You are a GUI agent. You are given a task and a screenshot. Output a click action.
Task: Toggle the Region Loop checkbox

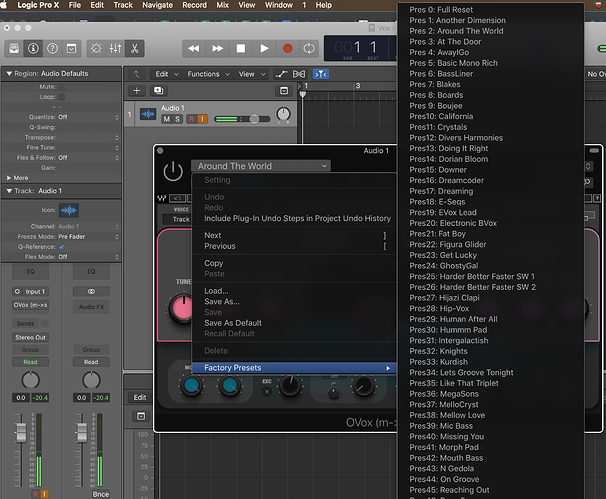pyautogui.click(x=62, y=97)
